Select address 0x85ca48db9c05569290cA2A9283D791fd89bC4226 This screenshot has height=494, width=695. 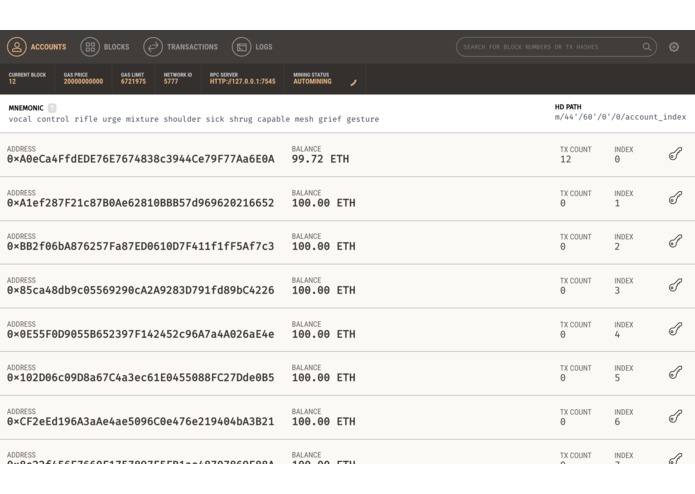coord(141,290)
